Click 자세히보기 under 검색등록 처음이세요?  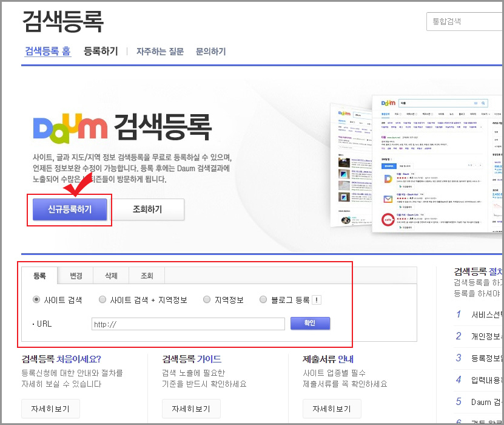pyautogui.click(x=50, y=409)
